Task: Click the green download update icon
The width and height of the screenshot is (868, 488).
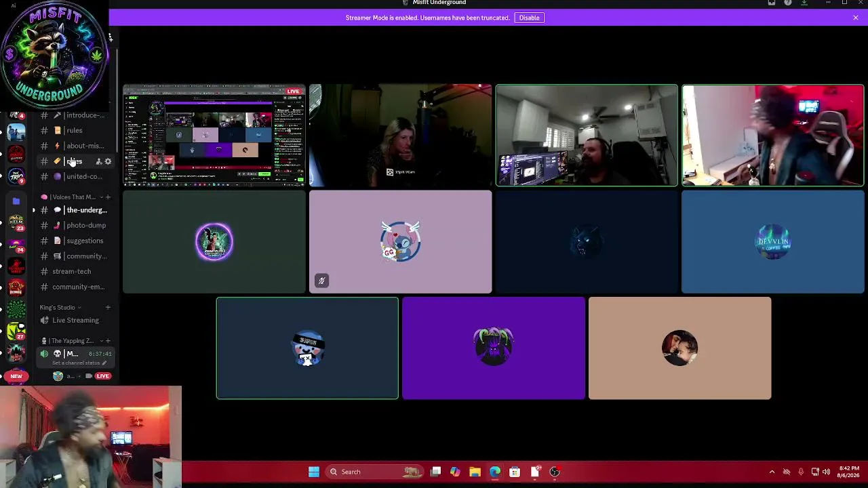Action: point(804,3)
